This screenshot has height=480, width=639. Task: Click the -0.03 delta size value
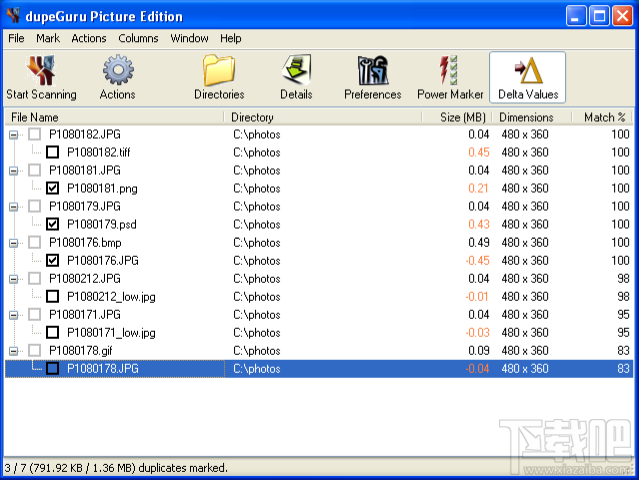[477, 332]
